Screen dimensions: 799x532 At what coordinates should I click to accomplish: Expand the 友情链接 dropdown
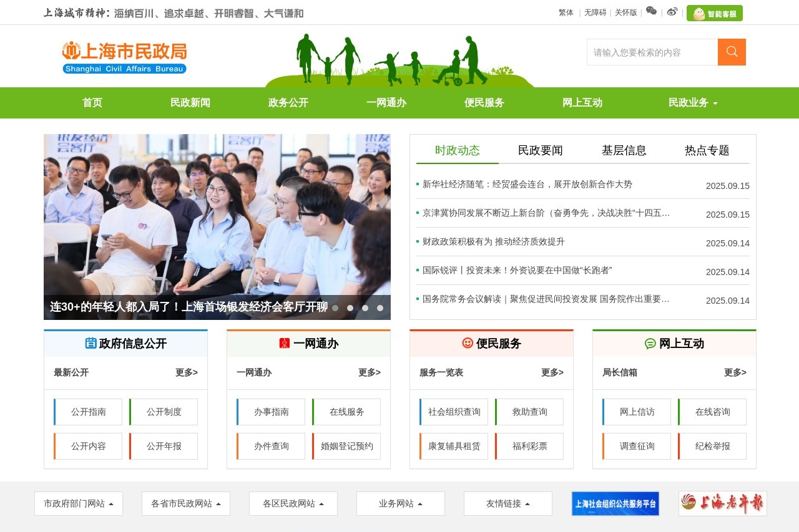coord(507,503)
